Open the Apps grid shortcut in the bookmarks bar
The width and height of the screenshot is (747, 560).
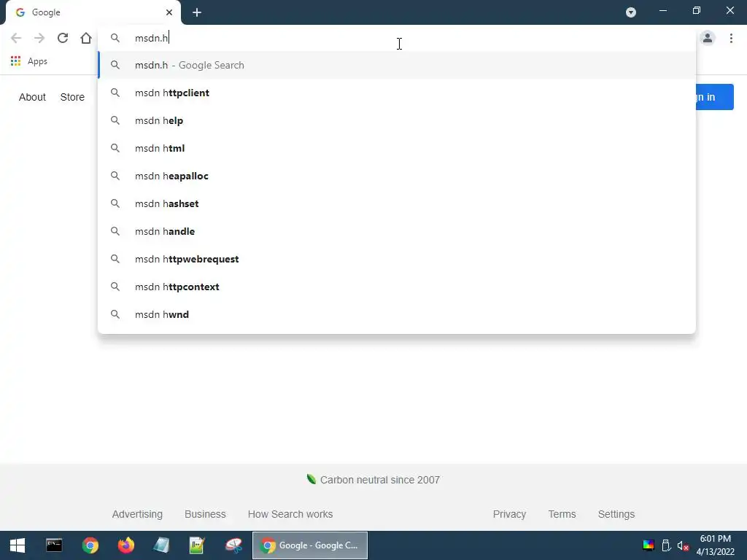tap(29, 61)
